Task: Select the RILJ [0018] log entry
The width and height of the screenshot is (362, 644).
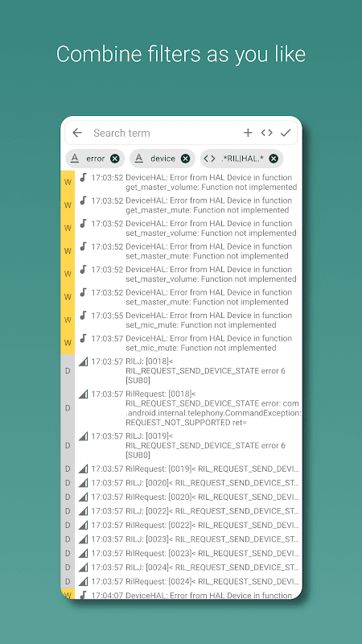Action: (x=182, y=371)
